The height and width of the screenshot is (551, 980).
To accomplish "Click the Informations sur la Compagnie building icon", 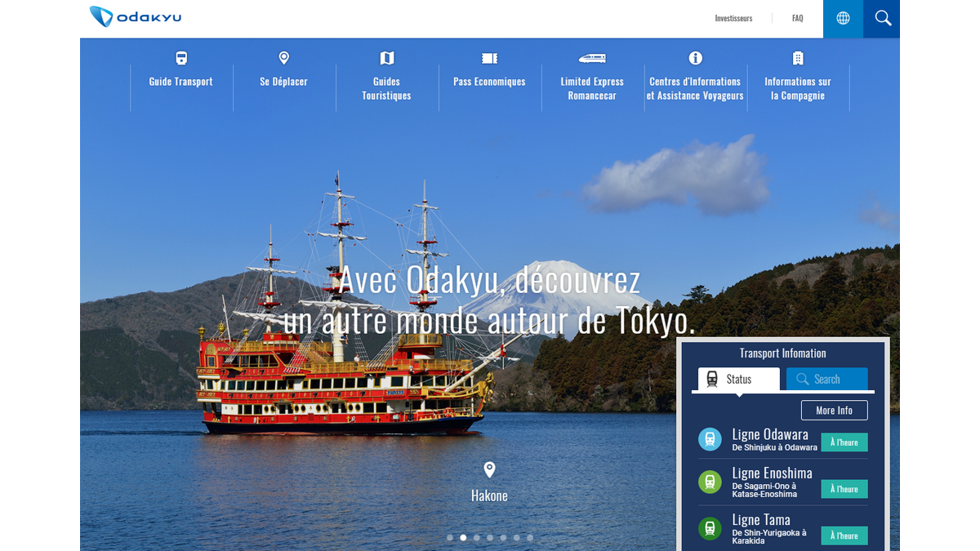I will [797, 58].
